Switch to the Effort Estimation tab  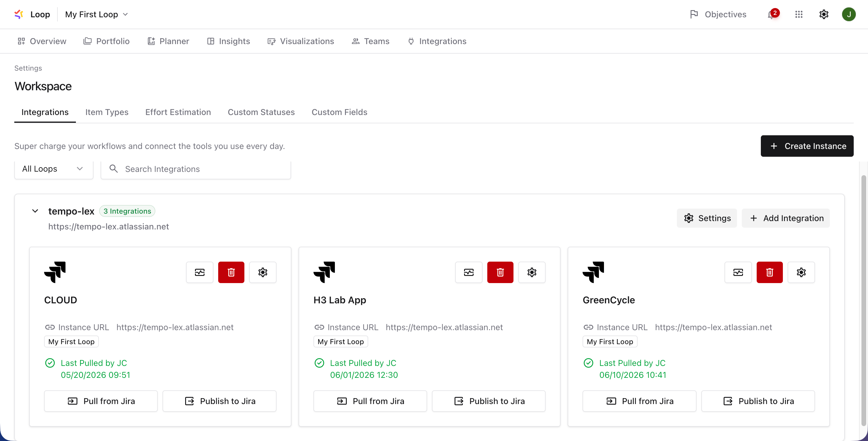(x=178, y=112)
